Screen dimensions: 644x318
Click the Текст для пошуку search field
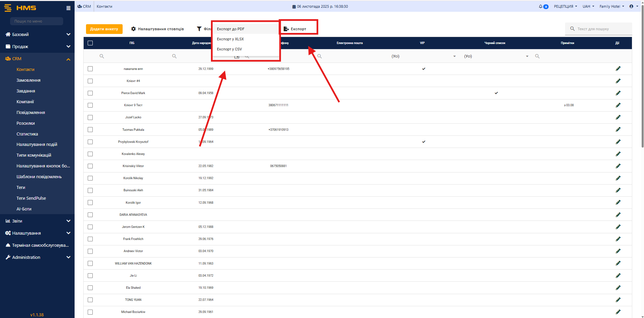click(x=601, y=29)
